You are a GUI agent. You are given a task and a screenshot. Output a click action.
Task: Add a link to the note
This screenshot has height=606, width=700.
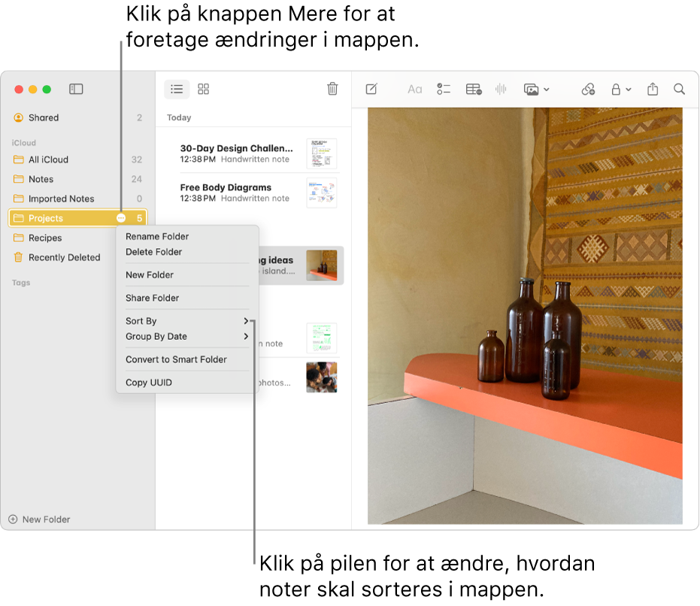[588, 89]
